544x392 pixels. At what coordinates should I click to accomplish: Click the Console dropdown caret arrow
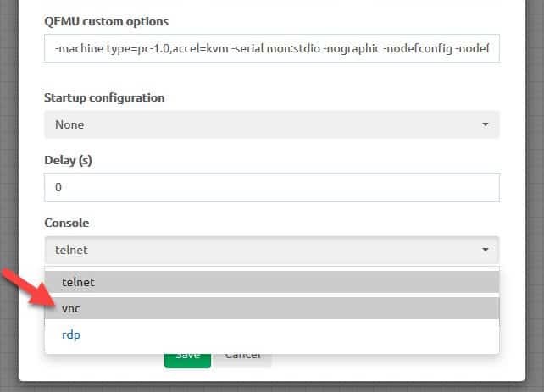click(x=486, y=250)
